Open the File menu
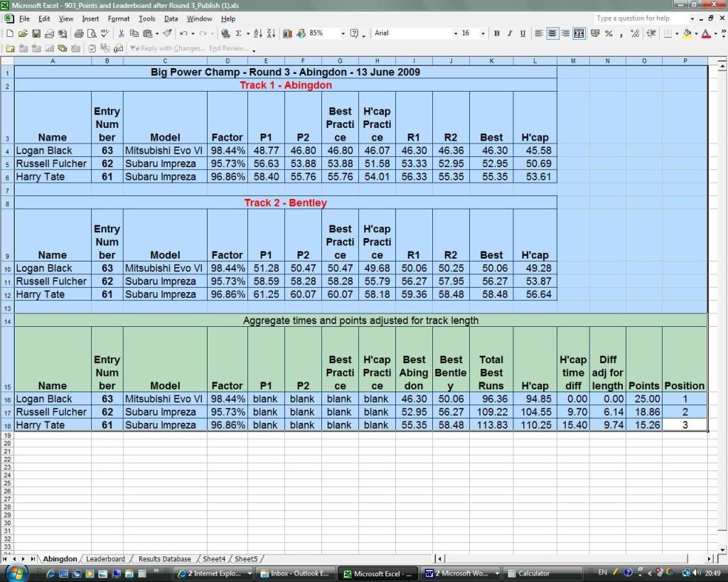728x582 pixels. pyautogui.click(x=24, y=18)
